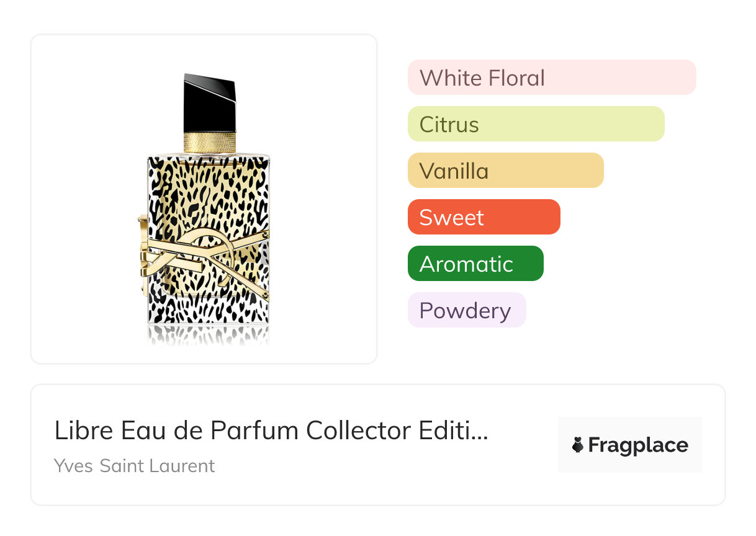Click the gold textured collar below the cap
The image size is (756, 536).
tap(210, 142)
